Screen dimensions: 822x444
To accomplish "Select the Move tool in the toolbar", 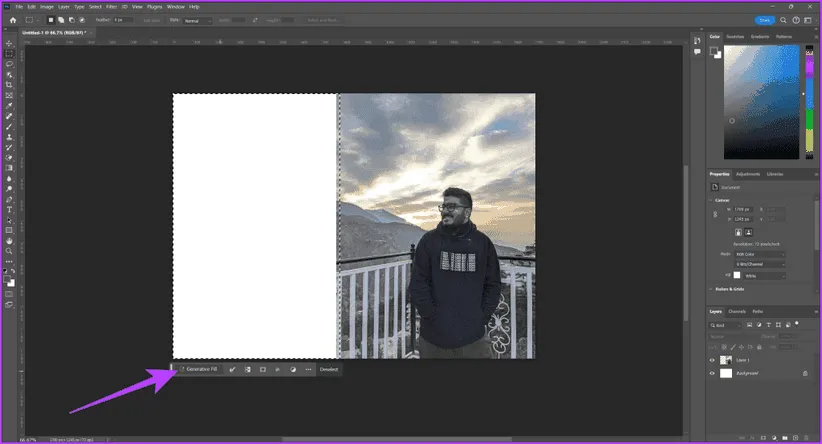I will [x=9, y=44].
